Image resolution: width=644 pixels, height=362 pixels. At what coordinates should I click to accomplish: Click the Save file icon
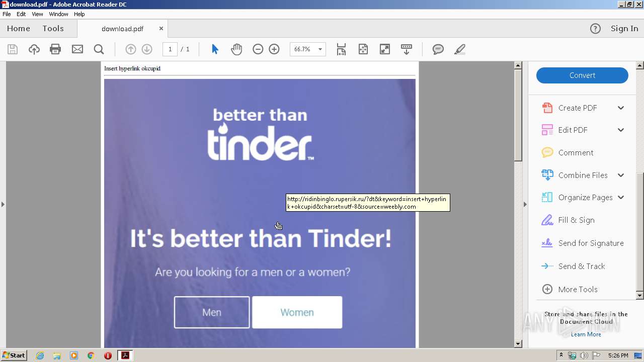(x=13, y=49)
